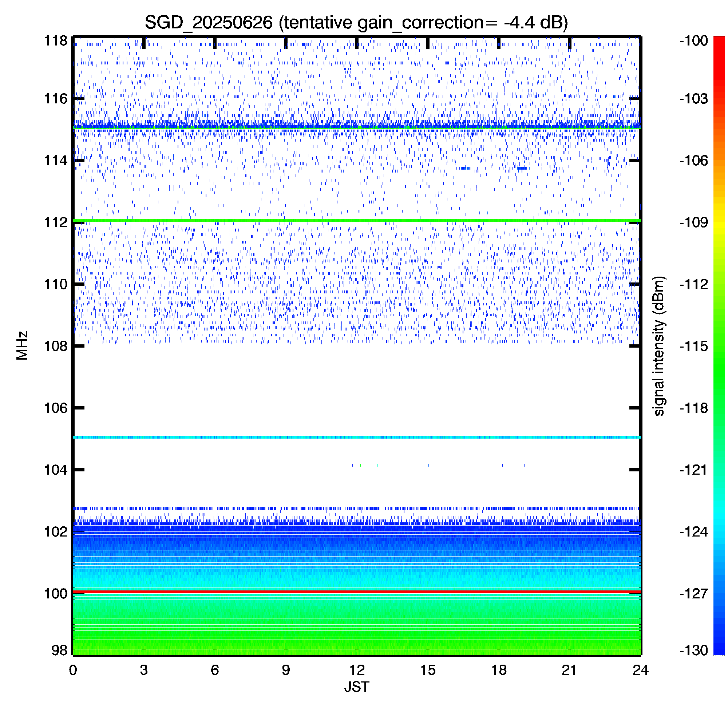Click the 0 tick label on the JST axis
This screenshot has height=728, width=728.
pos(73,670)
